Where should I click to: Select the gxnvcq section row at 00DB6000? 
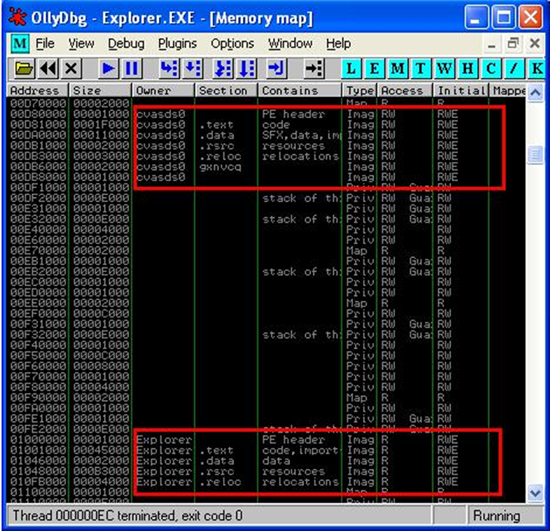click(x=266, y=167)
